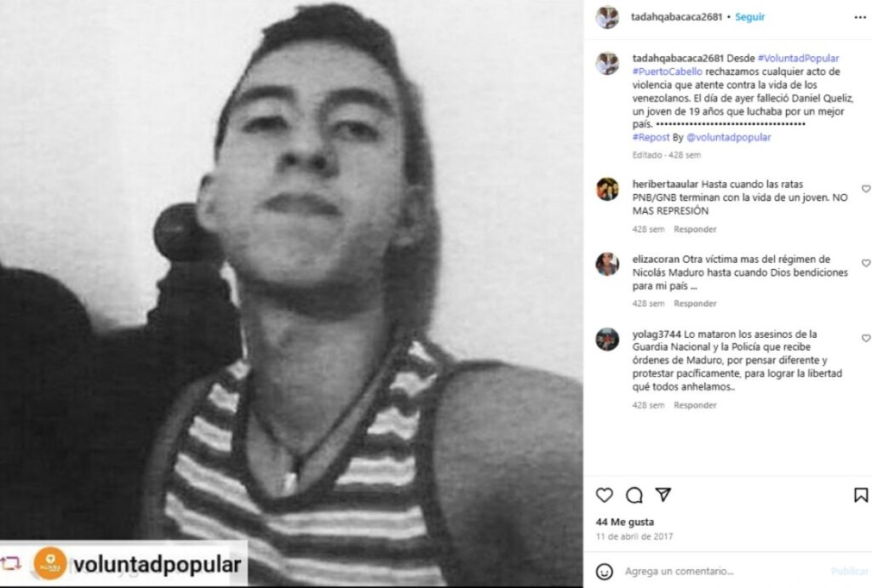Viewport: 872px width, 588px height.
Task: Open the three-dot more options menu
Action: 860,18
